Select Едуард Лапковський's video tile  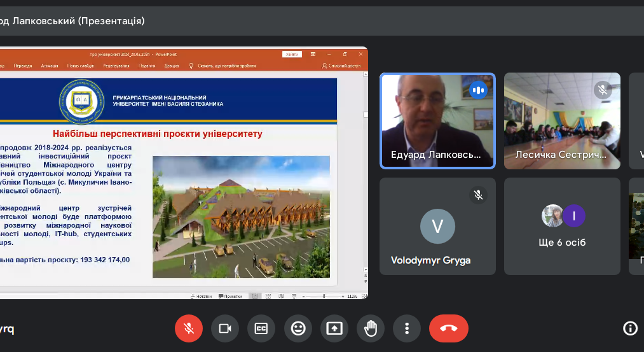pos(437,121)
